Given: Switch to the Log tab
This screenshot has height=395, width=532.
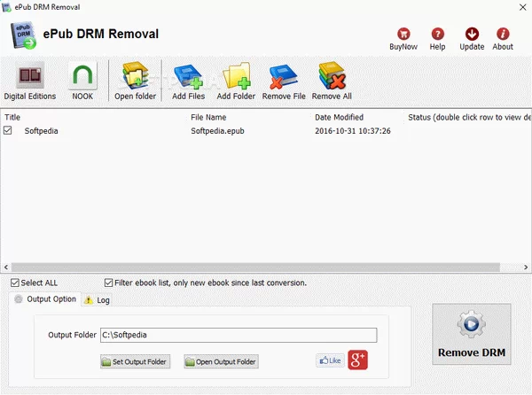Looking at the screenshot, I should pyautogui.click(x=98, y=300).
